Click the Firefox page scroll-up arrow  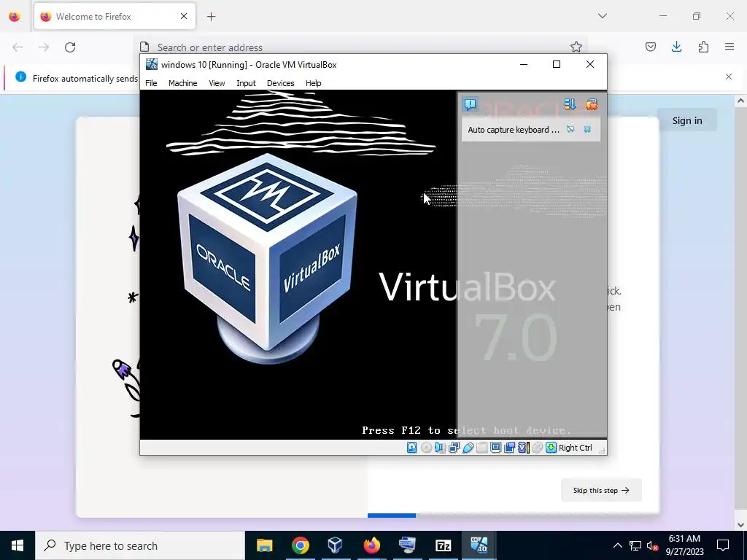tap(740, 101)
